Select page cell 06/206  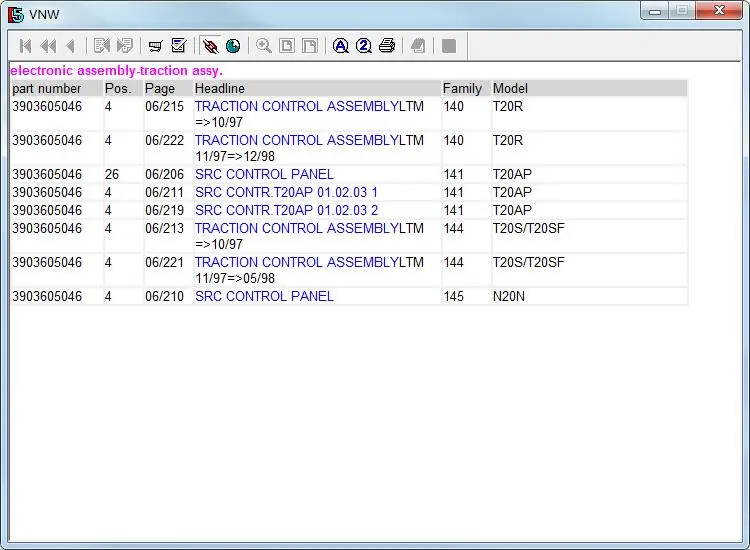coord(164,174)
